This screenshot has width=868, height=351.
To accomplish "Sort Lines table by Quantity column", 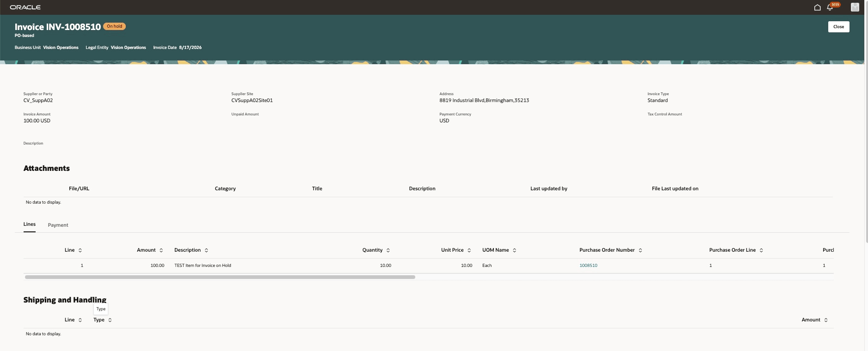I will (x=388, y=250).
